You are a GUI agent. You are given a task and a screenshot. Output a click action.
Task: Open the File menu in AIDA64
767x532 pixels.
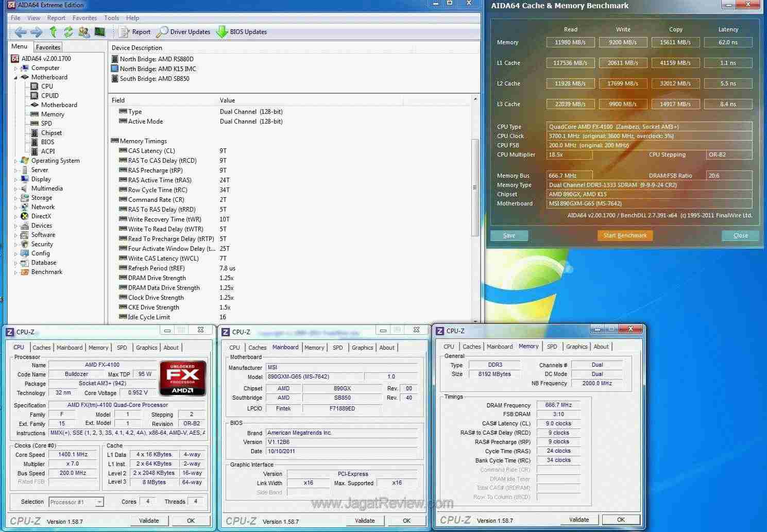pyautogui.click(x=15, y=18)
